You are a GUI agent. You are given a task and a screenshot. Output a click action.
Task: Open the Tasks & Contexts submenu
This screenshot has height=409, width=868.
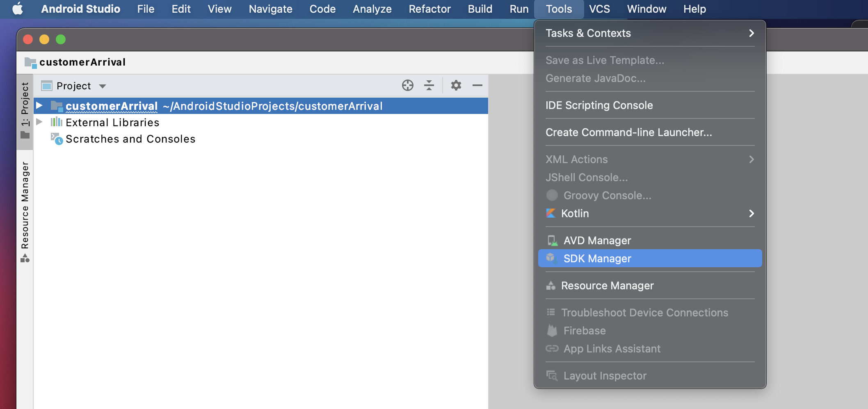point(650,33)
